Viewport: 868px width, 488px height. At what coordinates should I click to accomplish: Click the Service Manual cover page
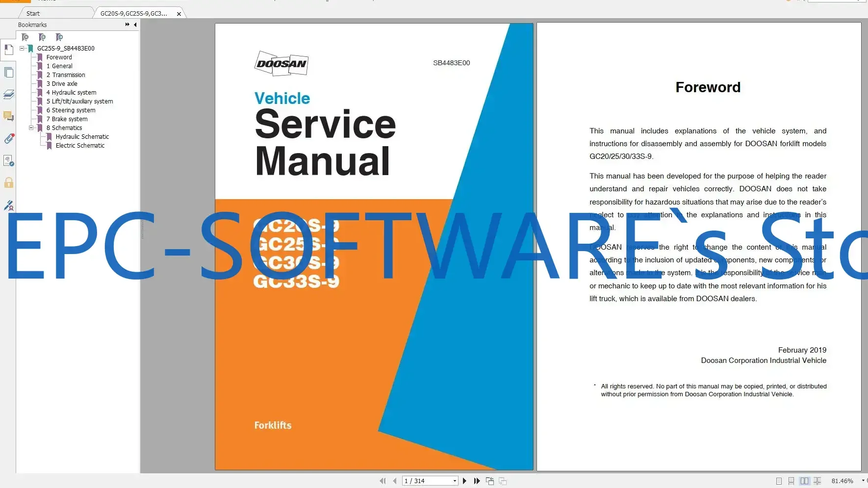click(374, 247)
